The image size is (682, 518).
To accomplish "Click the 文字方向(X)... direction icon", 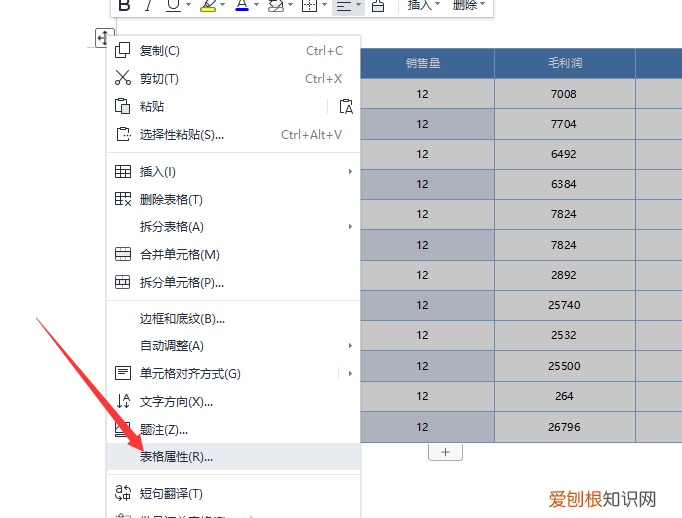I will pyautogui.click(x=123, y=401).
